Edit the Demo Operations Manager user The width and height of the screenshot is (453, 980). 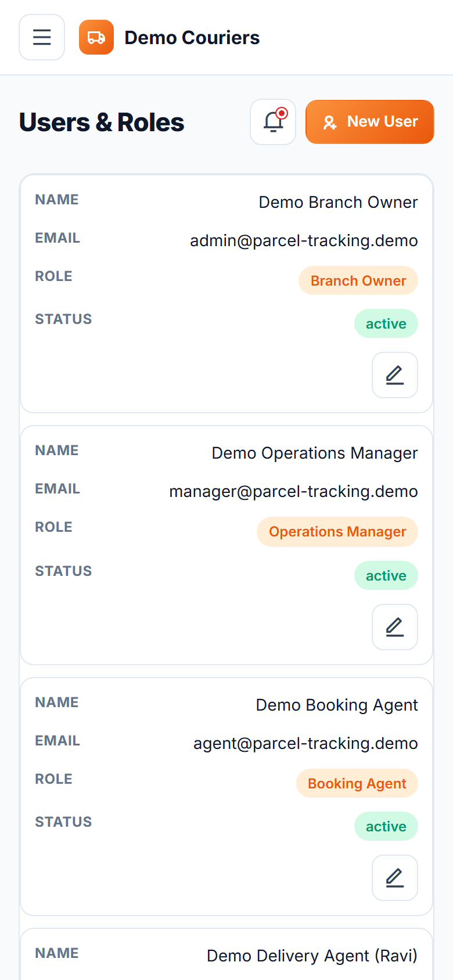pyautogui.click(x=395, y=627)
